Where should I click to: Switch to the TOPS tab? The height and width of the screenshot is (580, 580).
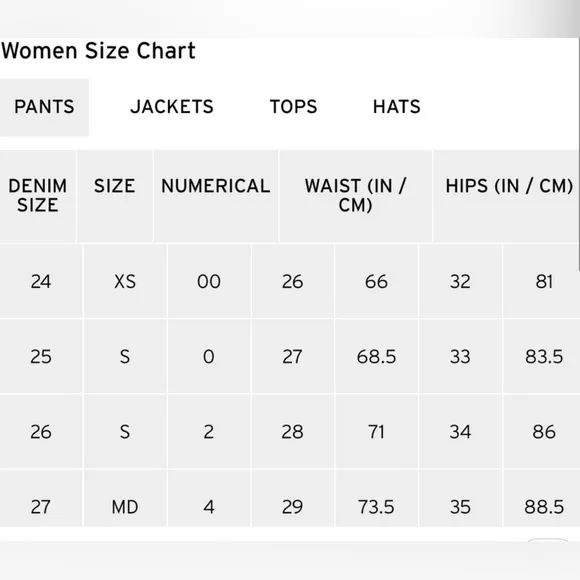293,107
